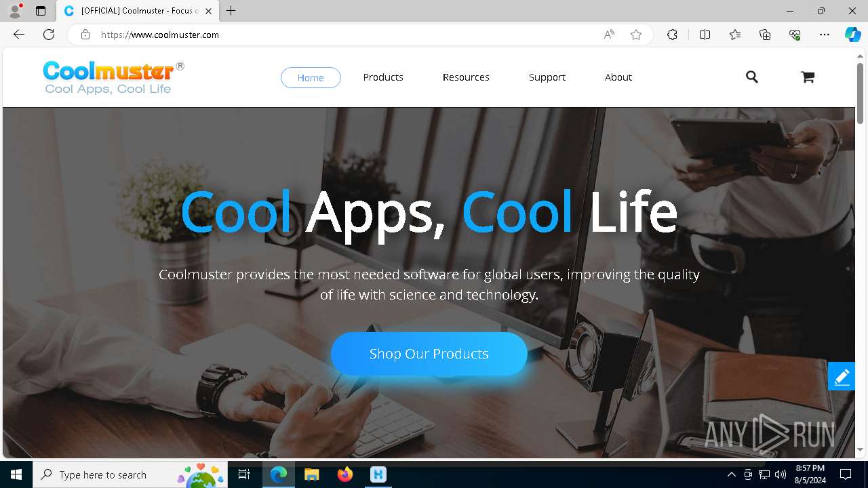This screenshot has width=868, height=488.
Task: Click the Windows search box
Action: coord(130,474)
